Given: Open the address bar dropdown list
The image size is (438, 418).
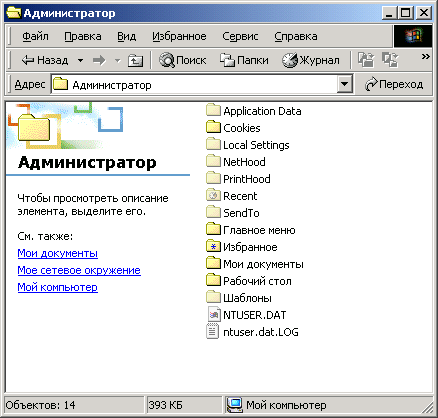Looking at the screenshot, I should pyautogui.click(x=345, y=85).
